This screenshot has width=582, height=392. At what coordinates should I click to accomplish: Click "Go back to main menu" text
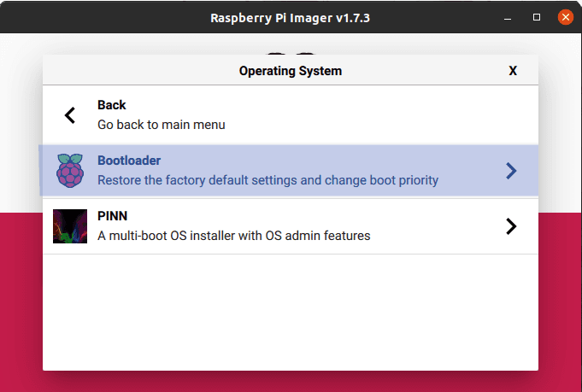[x=161, y=125]
